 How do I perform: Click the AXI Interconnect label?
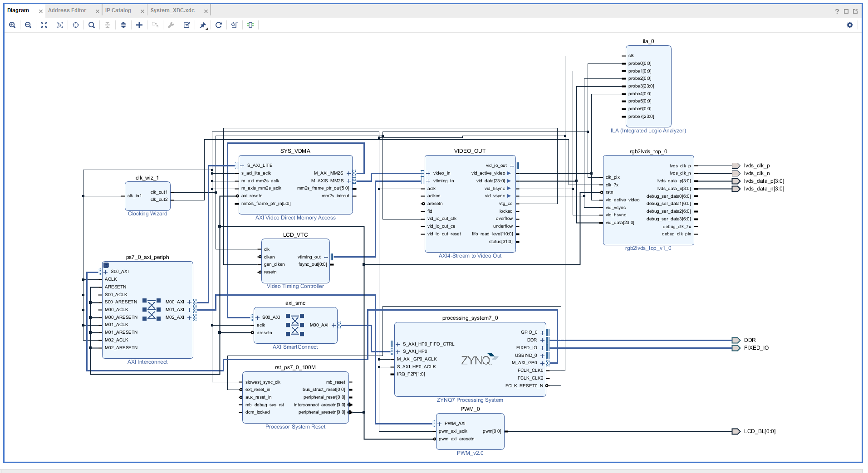coord(147,362)
